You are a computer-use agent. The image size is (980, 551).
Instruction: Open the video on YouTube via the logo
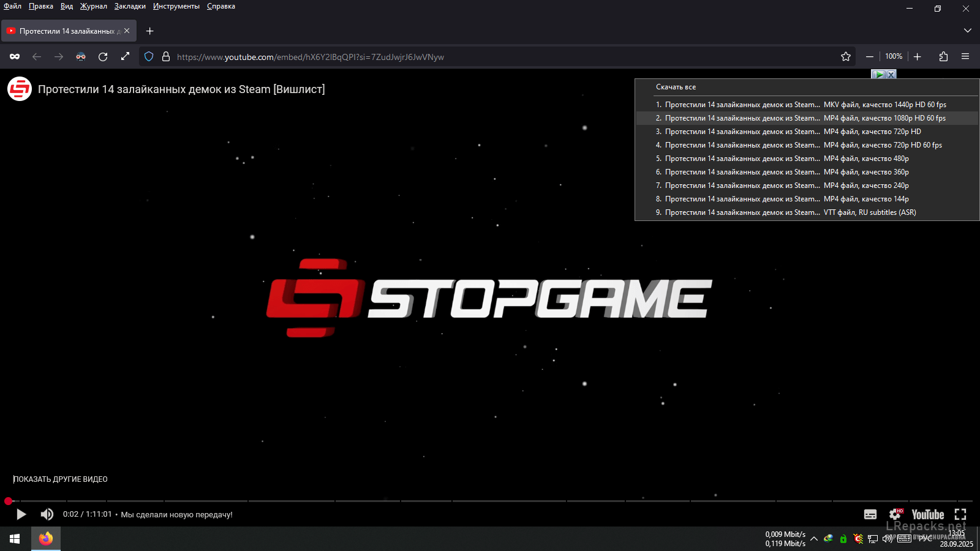[x=927, y=514]
